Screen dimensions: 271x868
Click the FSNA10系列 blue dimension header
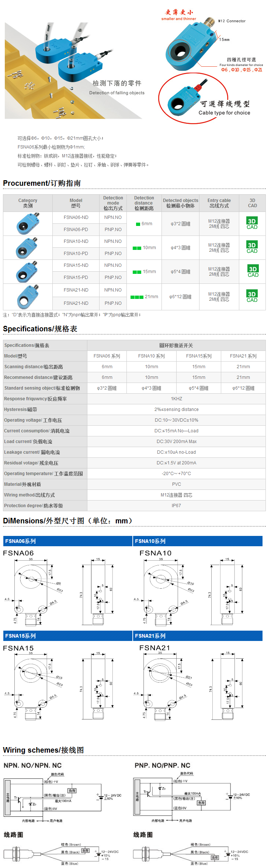click(198, 541)
